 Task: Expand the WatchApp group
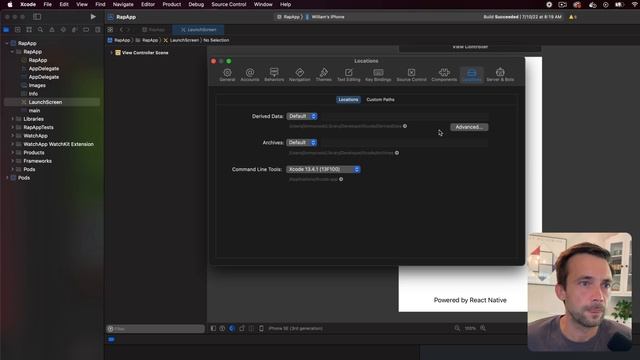(x=12, y=136)
